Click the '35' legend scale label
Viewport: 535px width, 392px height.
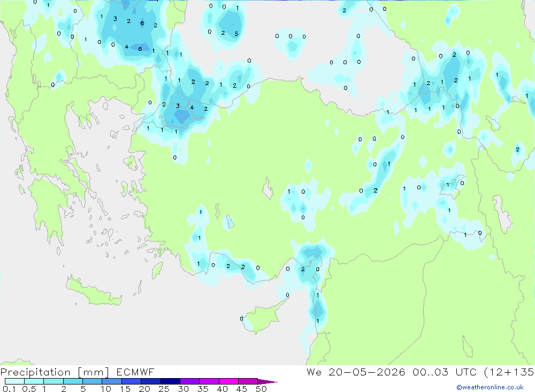coord(203,389)
